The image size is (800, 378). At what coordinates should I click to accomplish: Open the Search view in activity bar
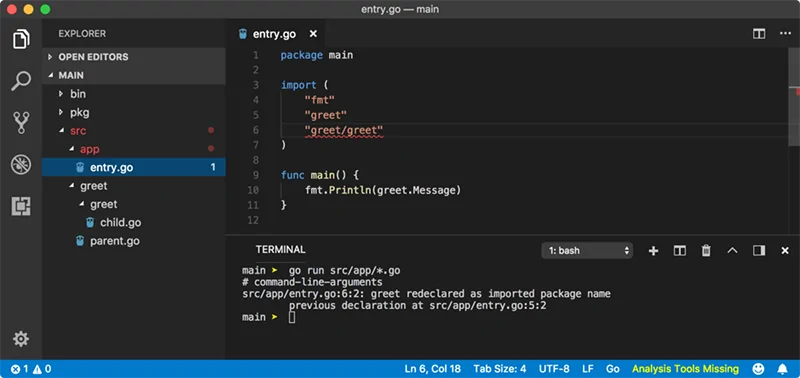tap(21, 81)
